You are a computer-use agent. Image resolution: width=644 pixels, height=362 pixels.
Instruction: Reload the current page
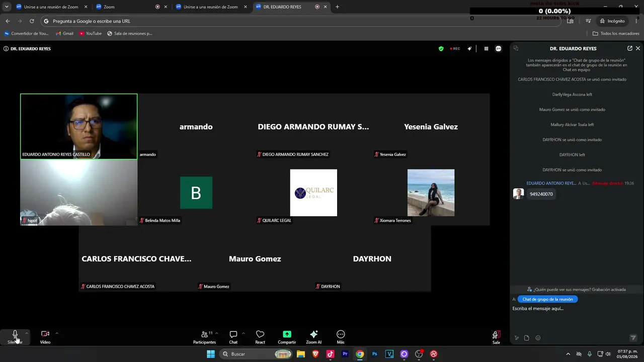click(32, 21)
